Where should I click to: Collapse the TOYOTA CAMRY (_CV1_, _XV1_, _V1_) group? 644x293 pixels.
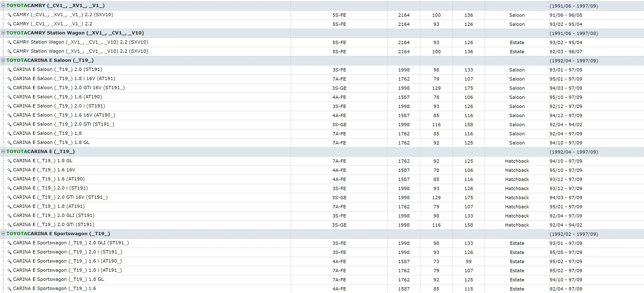click(3, 5)
